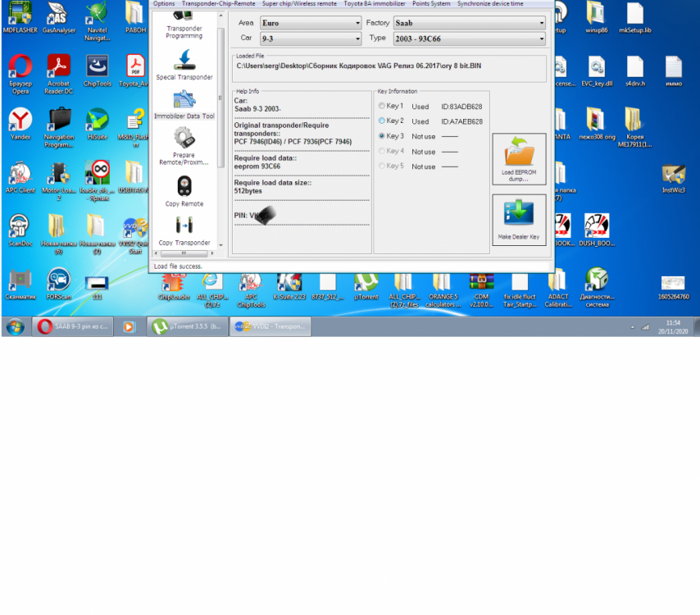
Task: Open Immobilizer Data Tool
Action: [x=184, y=106]
